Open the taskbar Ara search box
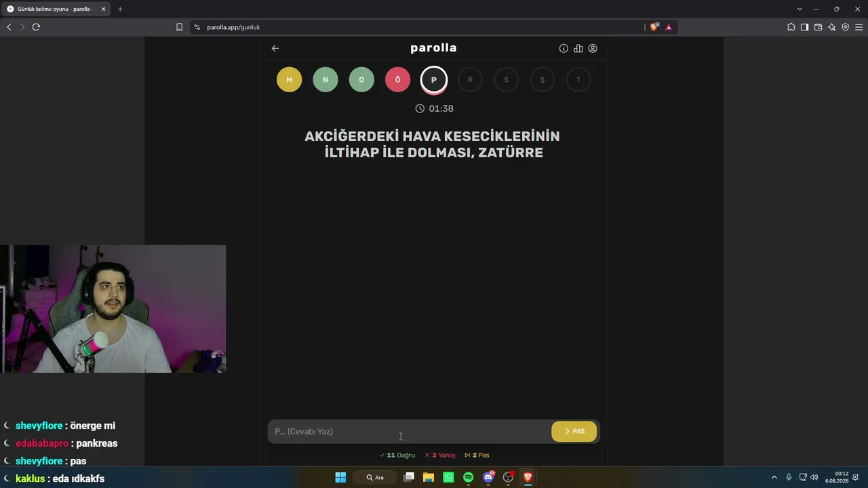This screenshot has width=868, height=488. pyautogui.click(x=375, y=477)
